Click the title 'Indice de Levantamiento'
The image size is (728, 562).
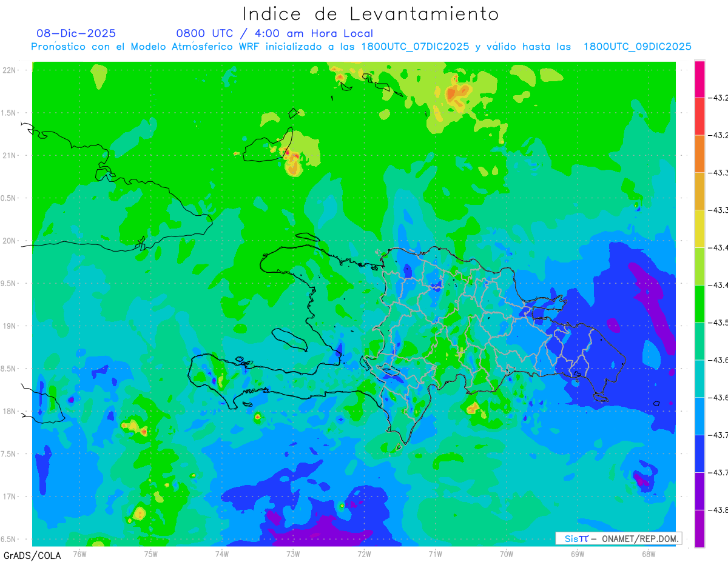tap(371, 14)
